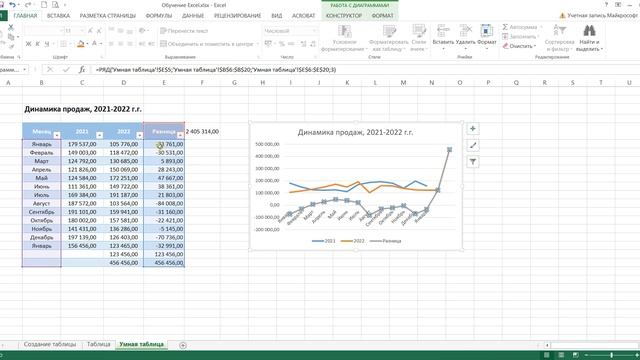Image resolution: width=640 pixels, height=360 pixels.
Task: Open the ФОРМАТ chart tools tab
Action: tap(382, 16)
